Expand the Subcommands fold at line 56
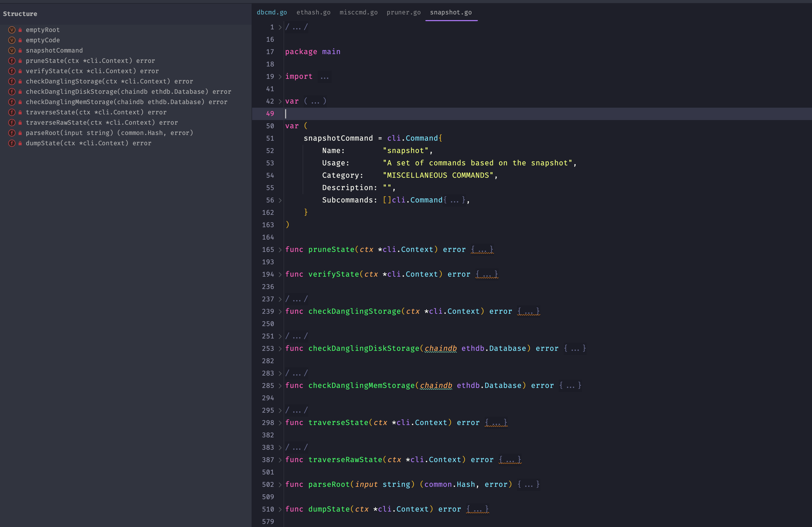Viewport: 812px width, 527px height. [x=280, y=200]
